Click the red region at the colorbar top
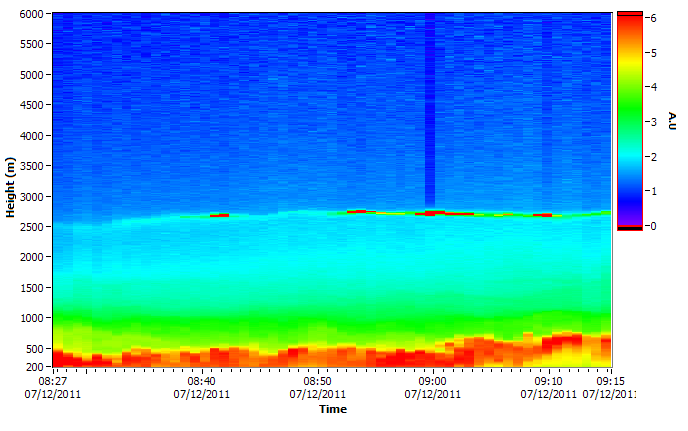This screenshot has height=431, width=688. (x=628, y=20)
